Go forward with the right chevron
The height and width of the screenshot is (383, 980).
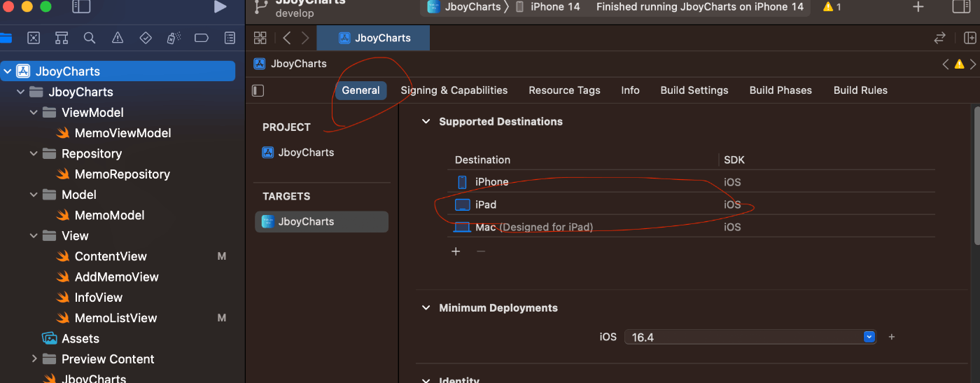[305, 38]
